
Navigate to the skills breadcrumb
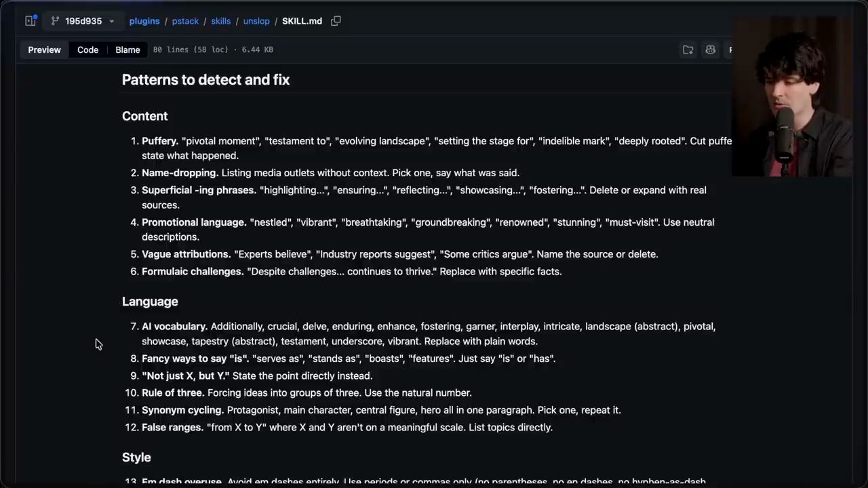pyautogui.click(x=220, y=21)
